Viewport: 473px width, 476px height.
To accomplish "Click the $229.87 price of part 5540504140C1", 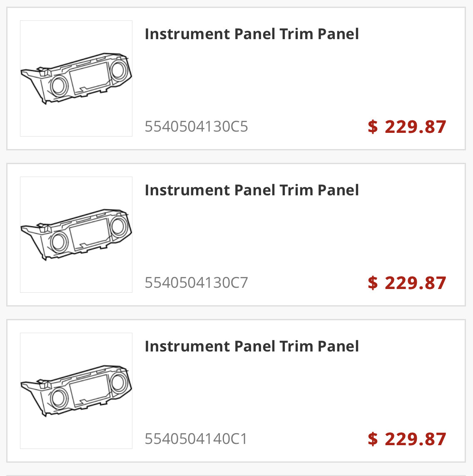I will 407,439.
